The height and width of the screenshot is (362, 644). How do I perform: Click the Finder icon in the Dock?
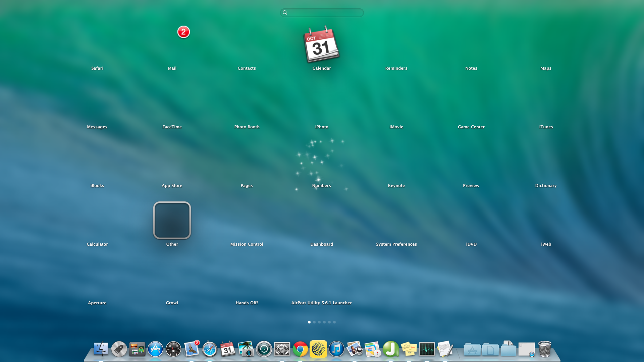coord(101,349)
